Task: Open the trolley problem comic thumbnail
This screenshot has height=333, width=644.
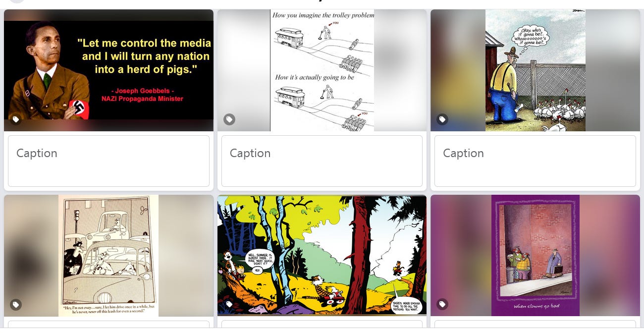Action: 322,70
